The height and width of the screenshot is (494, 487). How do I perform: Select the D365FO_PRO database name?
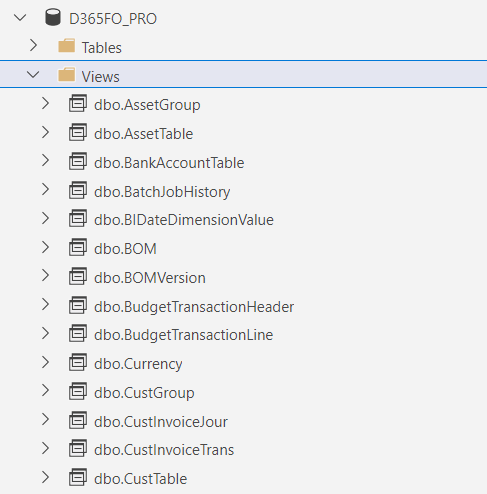tap(113, 19)
